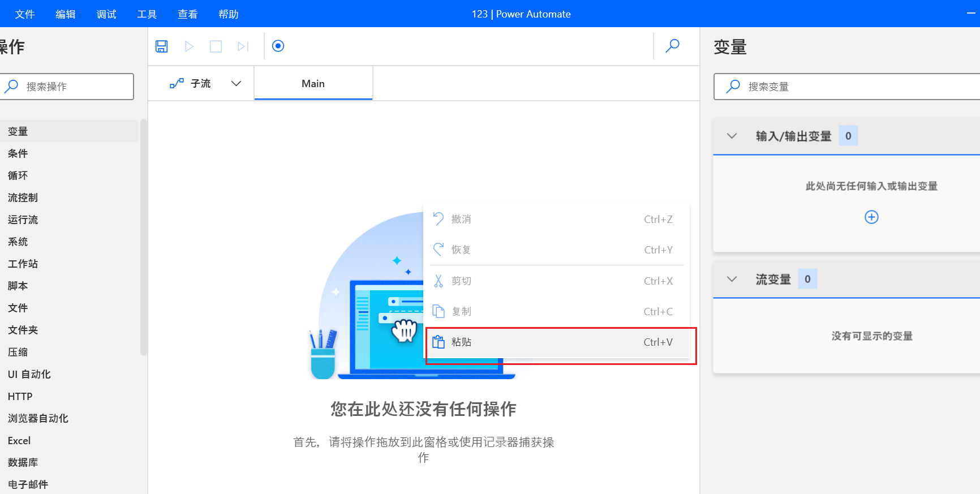Expand the UI 自动化 action group
980x494 pixels.
click(69, 374)
